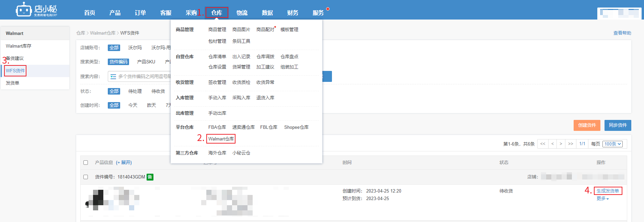Open the 仓库 top navigation menu
This screenshot has width=644, height=222.
(217, 13)
